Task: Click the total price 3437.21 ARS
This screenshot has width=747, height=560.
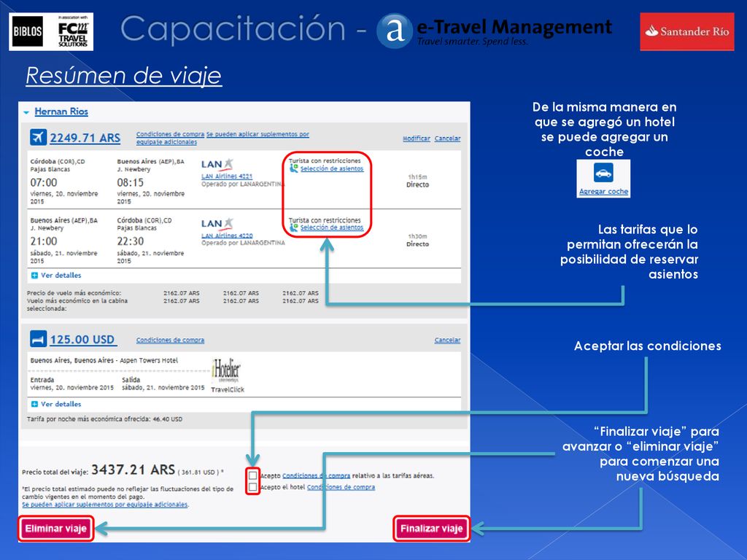Action: pos(133,470)
